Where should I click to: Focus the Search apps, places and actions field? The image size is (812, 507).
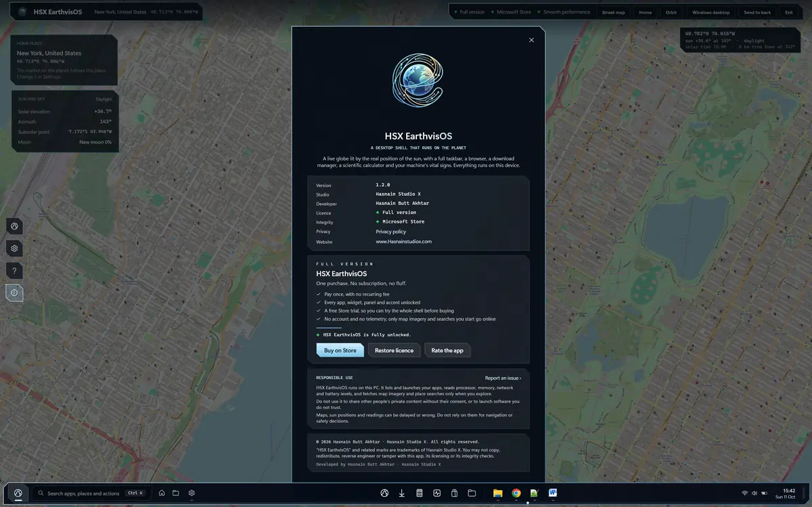pos(91,493)
